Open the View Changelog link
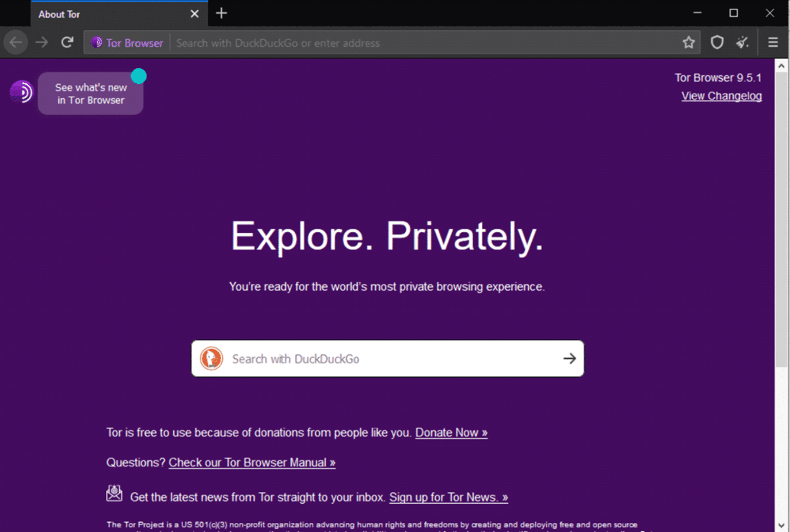The image size is (790, 532). point(721,96)
